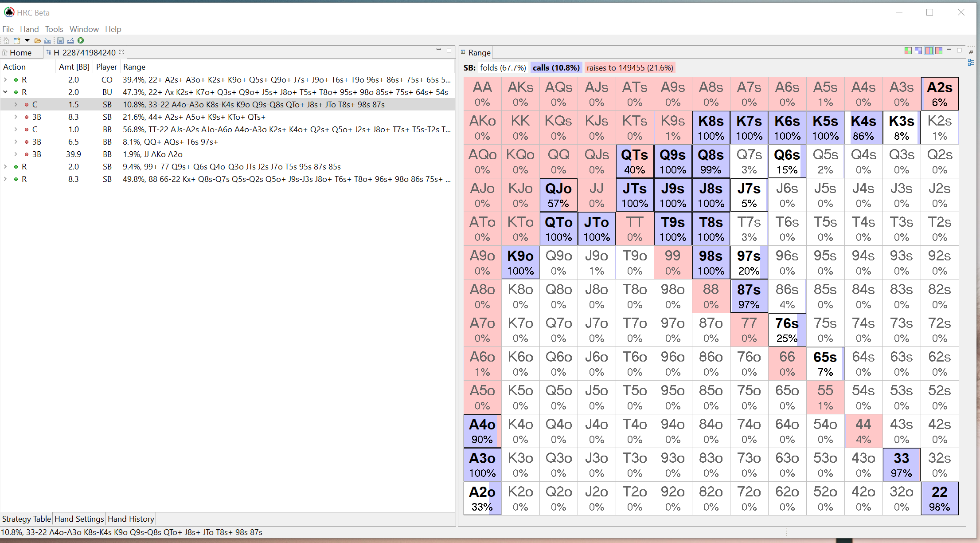Click the new hand toolbar icon
This screenshot has height=543, width=980.
point(17,40)
